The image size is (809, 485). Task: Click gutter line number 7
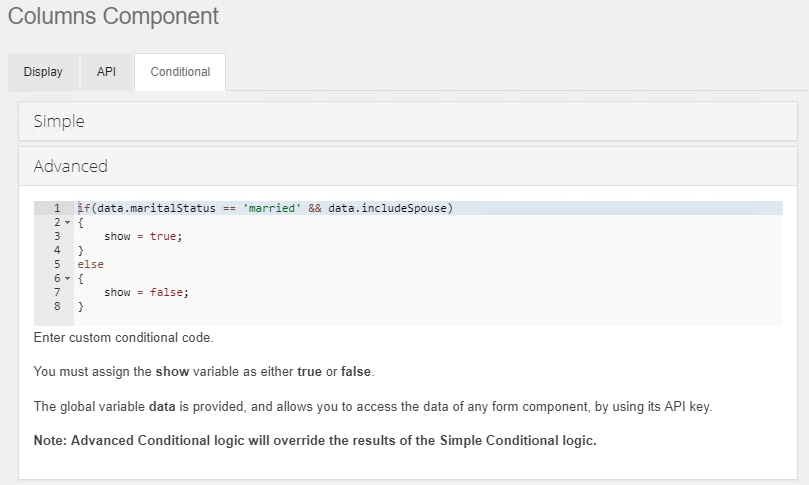(x=58, y=292)
